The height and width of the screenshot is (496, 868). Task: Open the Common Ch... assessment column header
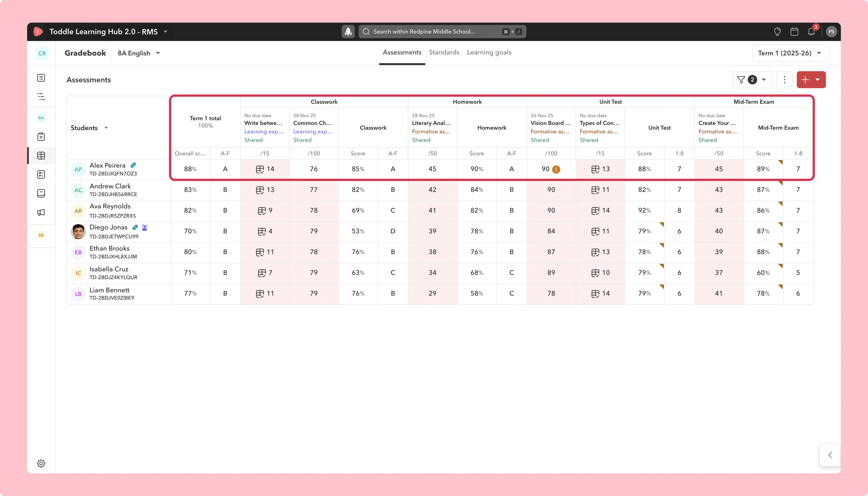(x=314, y=128)
